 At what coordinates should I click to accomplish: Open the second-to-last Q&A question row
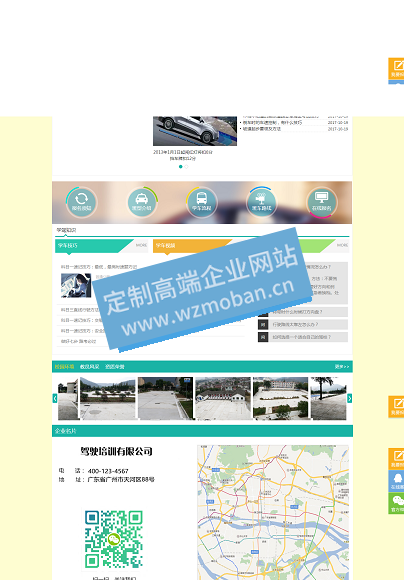tap(308, 324)
